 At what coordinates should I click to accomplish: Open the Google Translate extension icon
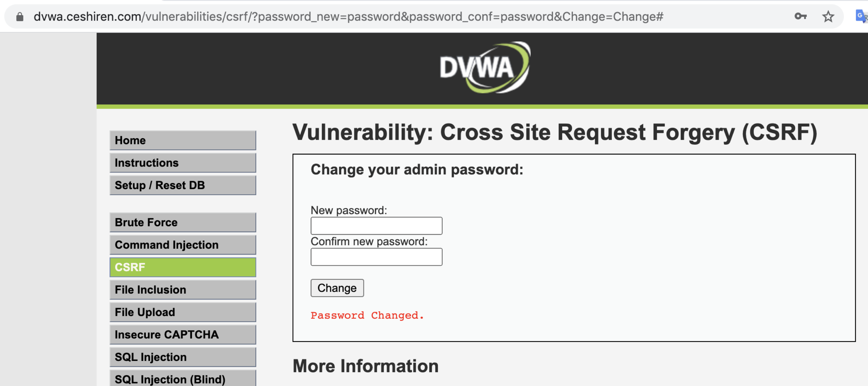(x=862, y=16)
